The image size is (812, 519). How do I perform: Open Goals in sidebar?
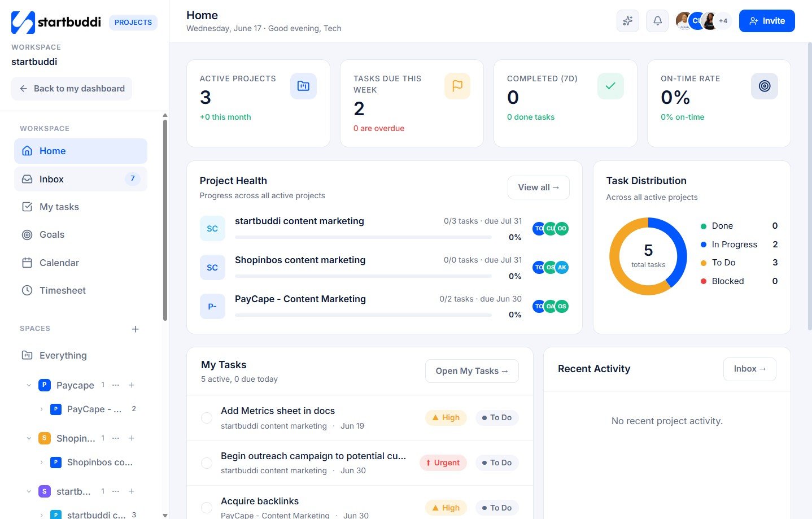pos(81,234)
